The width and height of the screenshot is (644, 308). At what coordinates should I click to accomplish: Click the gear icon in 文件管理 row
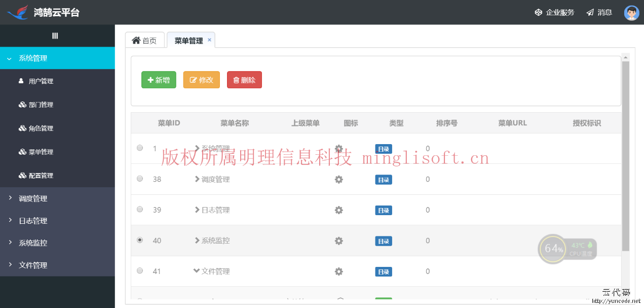[x=339, y=271]
